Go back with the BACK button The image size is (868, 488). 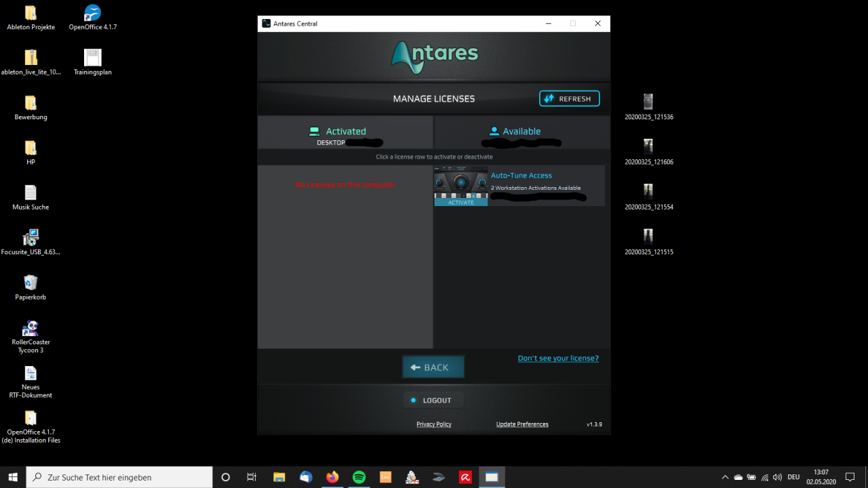(433, 367)
